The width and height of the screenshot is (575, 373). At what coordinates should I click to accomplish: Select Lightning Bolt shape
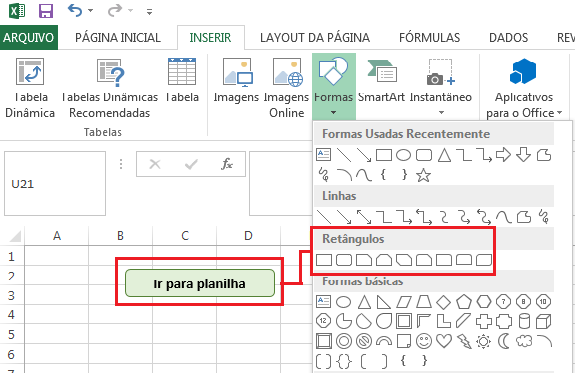(x=464, y=341)
